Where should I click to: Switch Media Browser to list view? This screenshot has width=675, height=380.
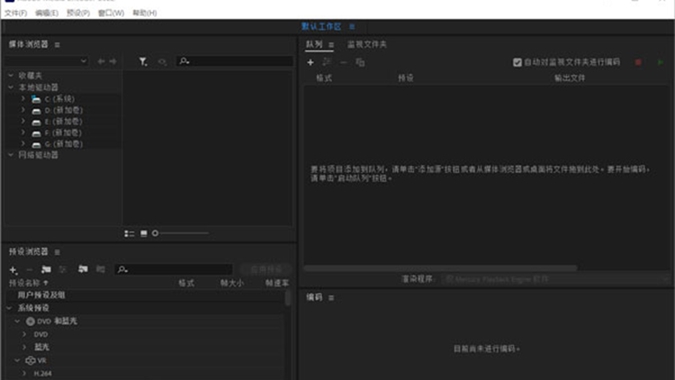coord(129,234)
